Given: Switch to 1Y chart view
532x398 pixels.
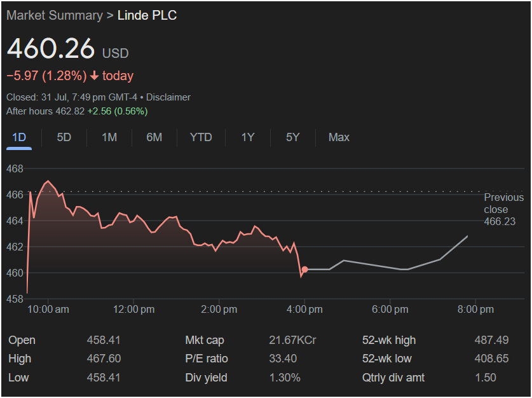Looking at the screenshot, I should tap(248, 137).
